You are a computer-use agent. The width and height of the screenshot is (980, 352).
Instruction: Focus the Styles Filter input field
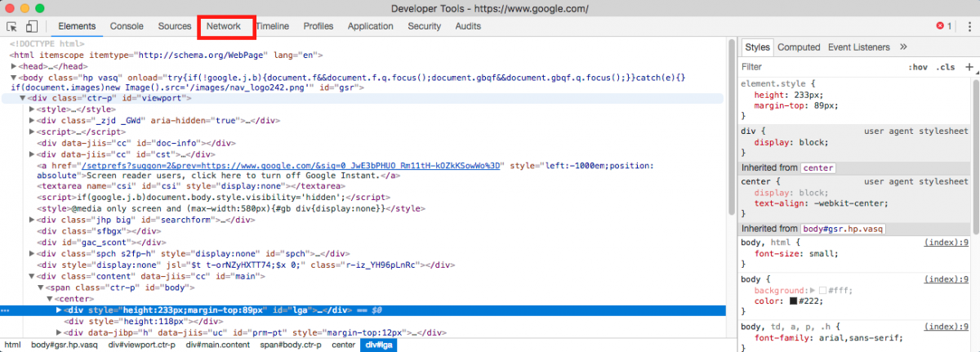point(821,67)
